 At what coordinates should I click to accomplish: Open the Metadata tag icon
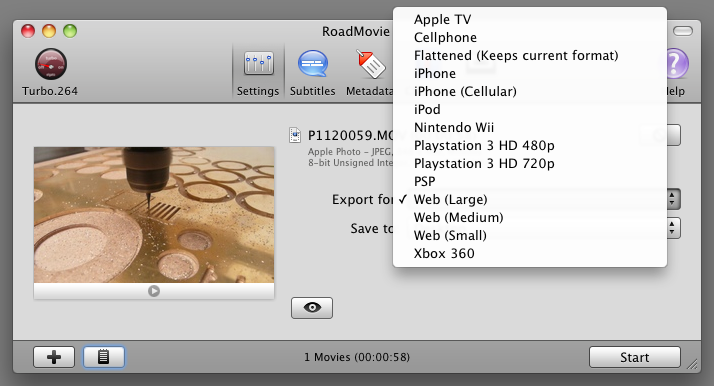(371, 64)
